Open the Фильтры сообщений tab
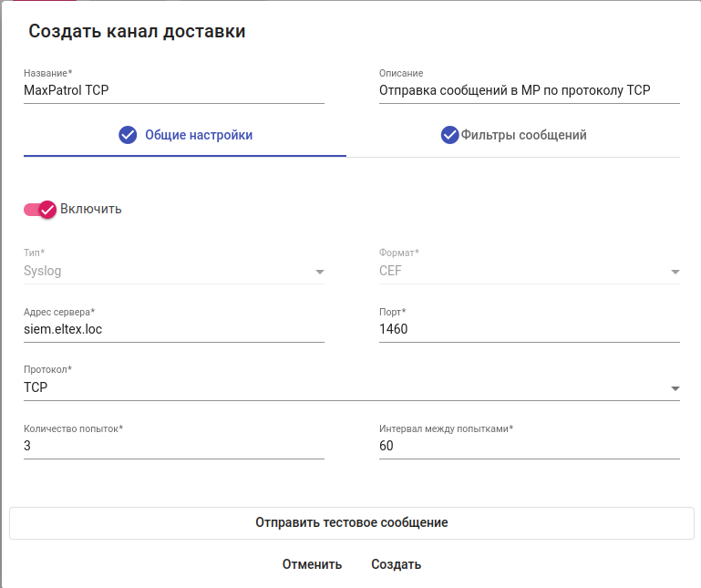 (523, 135)
